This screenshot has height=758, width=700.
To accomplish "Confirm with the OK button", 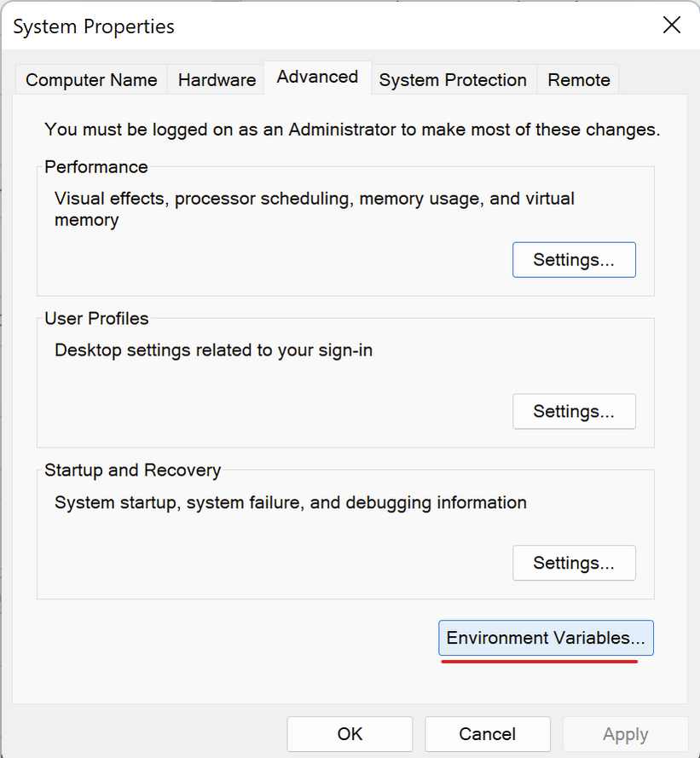I will (350, 734).
